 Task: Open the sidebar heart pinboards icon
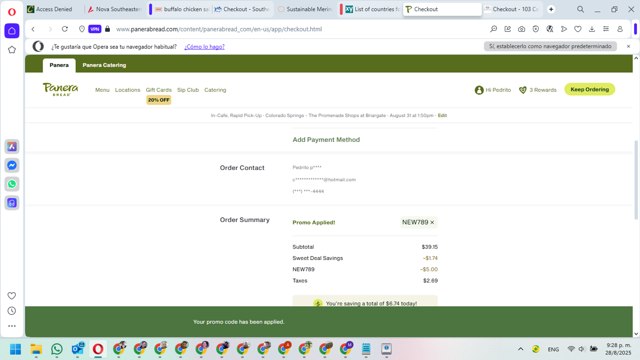pos(12,296)
